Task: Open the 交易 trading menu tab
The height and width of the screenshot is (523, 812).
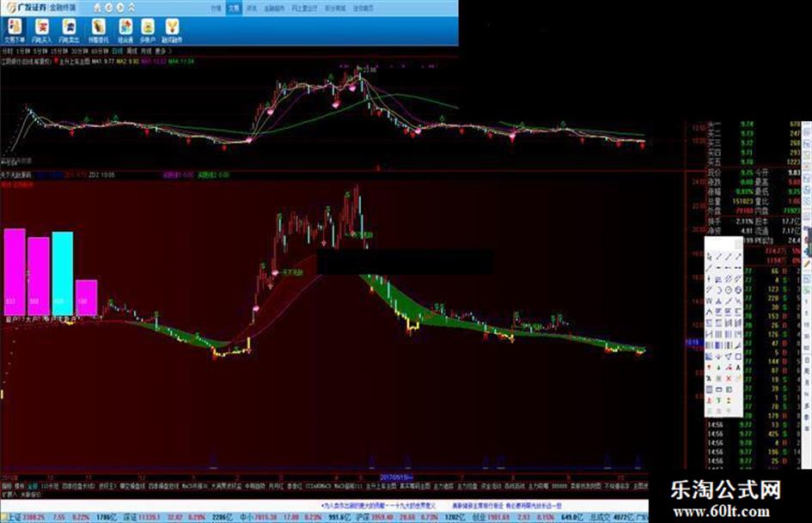Action: pyautogui.click(x=234, y=9)
